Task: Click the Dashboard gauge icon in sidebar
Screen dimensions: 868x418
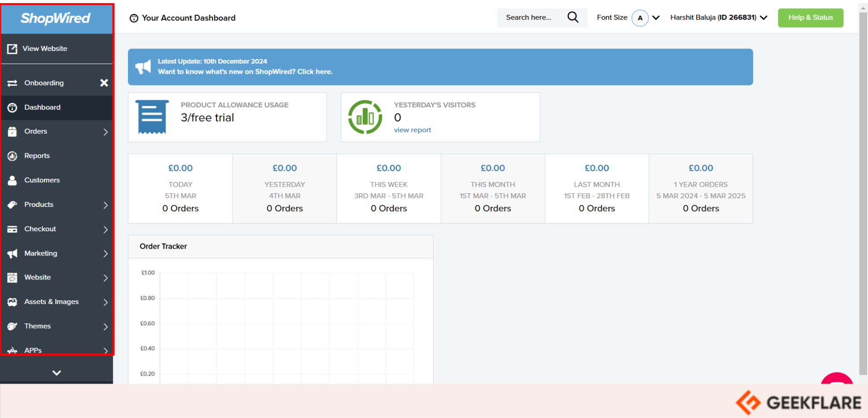Action: pos(12,107)
